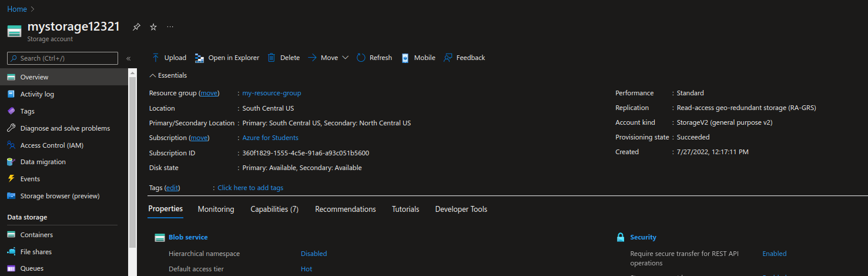Mark storage account as favorite star
Image resolution: width=868 pixels, height=276 pixels.
pyautogui.click(x=153, y=27)
